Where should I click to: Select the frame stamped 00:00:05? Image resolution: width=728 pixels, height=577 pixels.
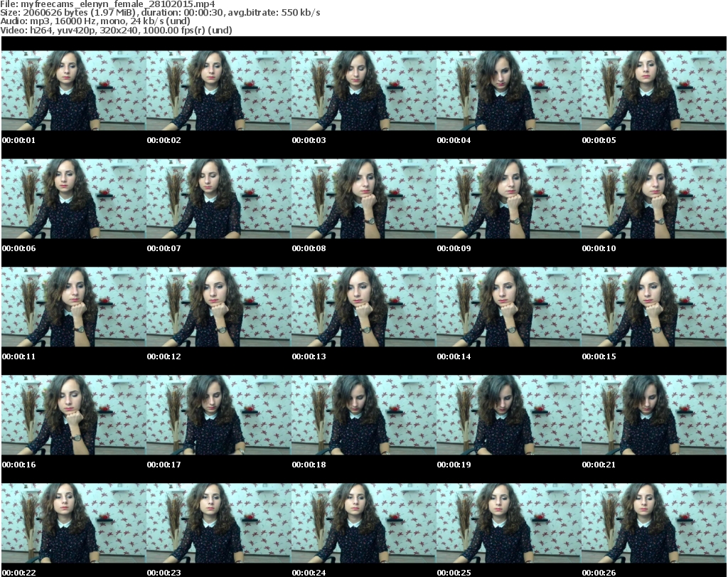(x=654, y=90)
